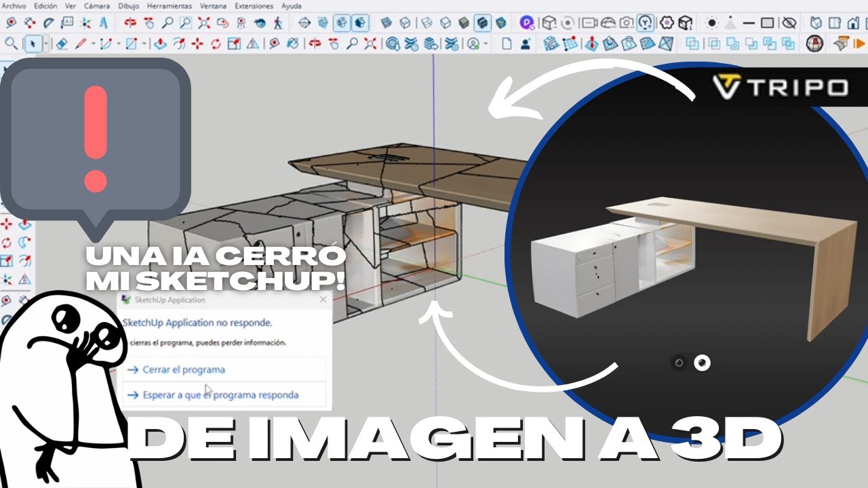Click the Tape Measure tool in top row
868x488 pixels.
(x=12, y=22)
